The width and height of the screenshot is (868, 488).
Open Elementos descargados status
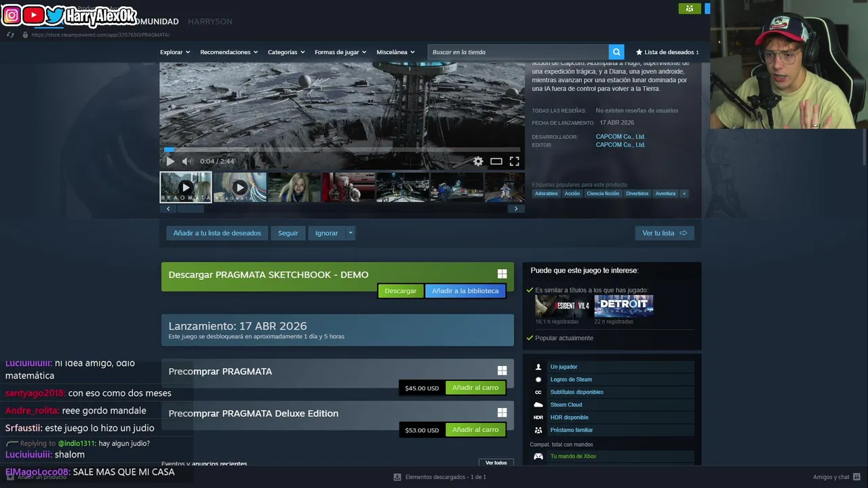[440, 477]
